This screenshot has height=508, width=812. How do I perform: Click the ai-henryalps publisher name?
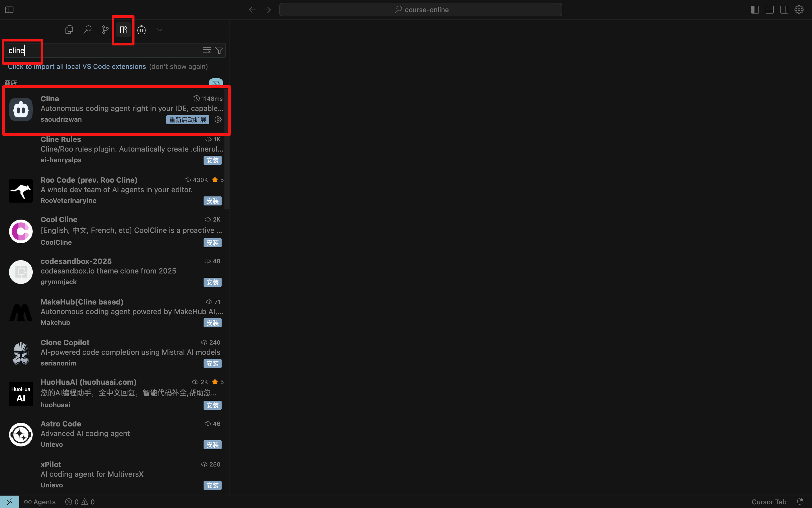click(x=61, y=160)
